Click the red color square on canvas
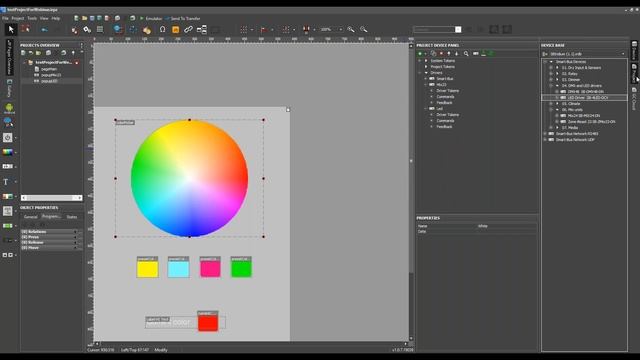640x360 pixels. click(208, 322)
